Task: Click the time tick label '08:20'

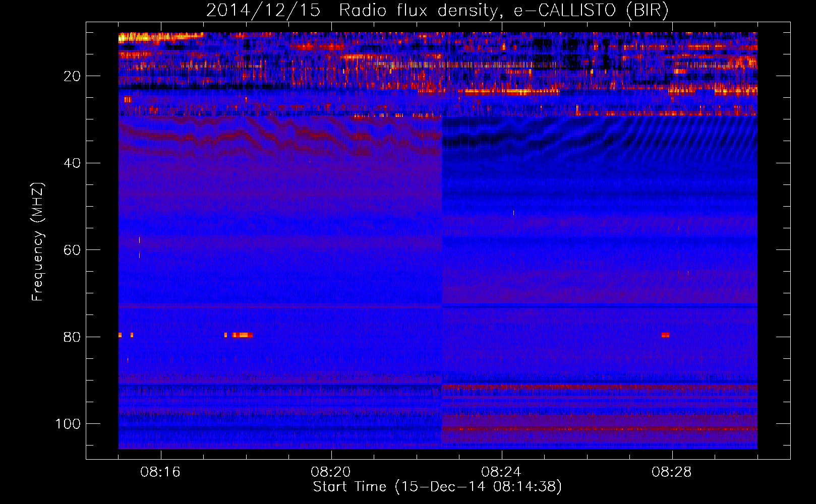Action: [x=331, y=472]
